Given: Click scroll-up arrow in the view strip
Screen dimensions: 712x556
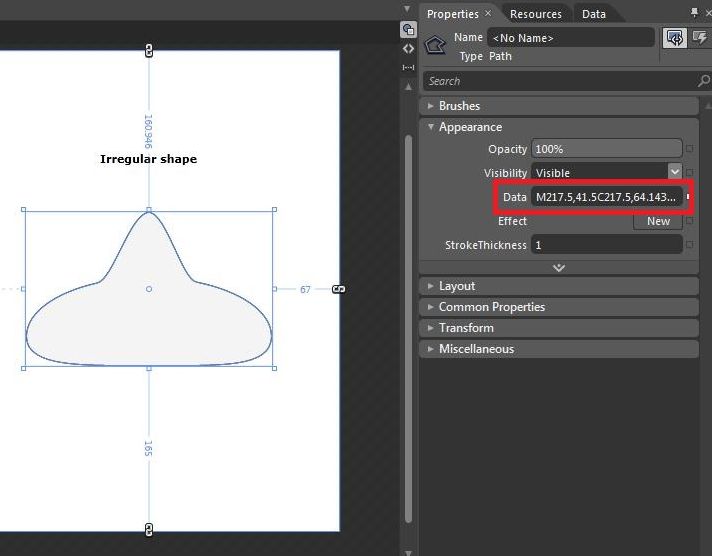Looking at the screenshot, I should tap(408, 86).
